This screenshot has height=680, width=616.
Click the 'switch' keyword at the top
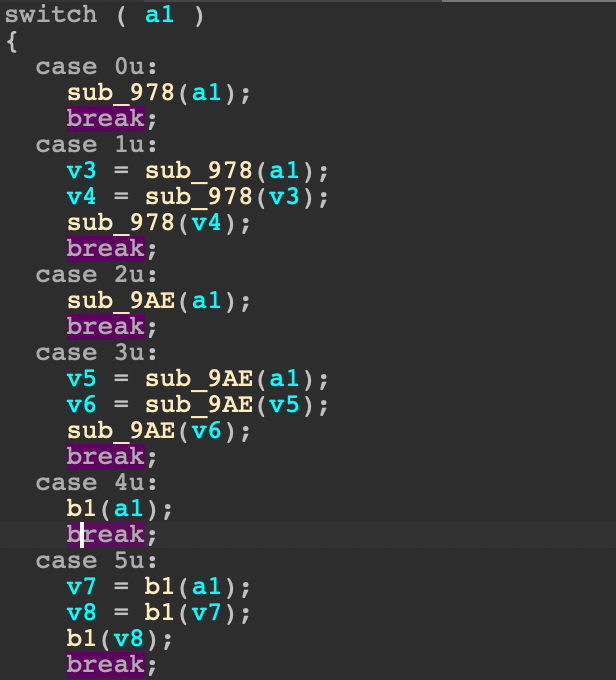tap(51, 15)
